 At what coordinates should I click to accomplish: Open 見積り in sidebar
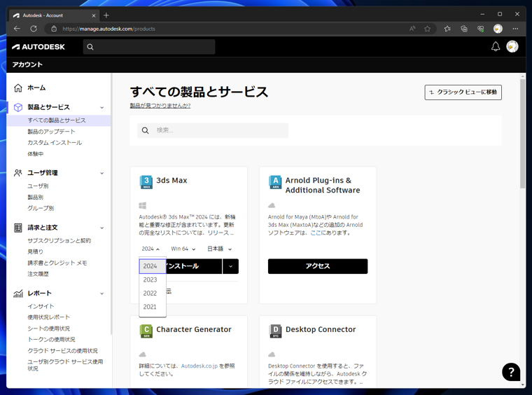pos(35,252)
